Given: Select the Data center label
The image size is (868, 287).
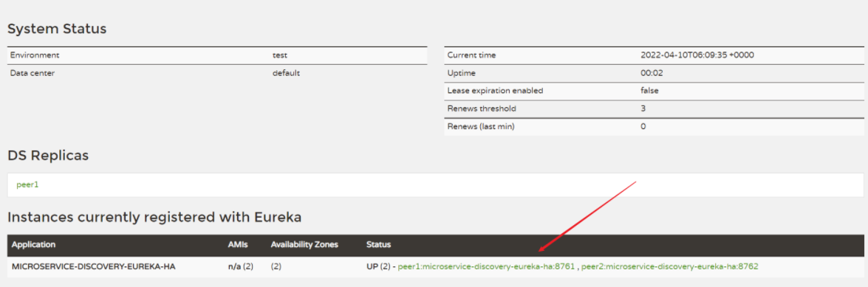Looking at the screenshot, I should coord(33,73).
